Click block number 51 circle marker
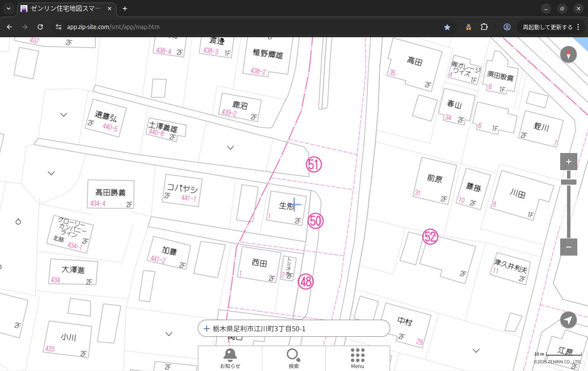Viewport: 588px width, 371px height. click(314, 165)
